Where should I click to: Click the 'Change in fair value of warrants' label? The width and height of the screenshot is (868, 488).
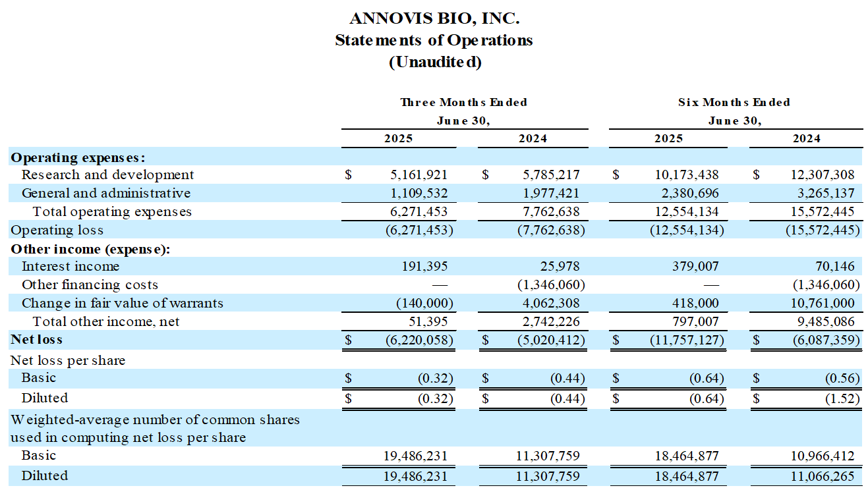click(123, 303)
